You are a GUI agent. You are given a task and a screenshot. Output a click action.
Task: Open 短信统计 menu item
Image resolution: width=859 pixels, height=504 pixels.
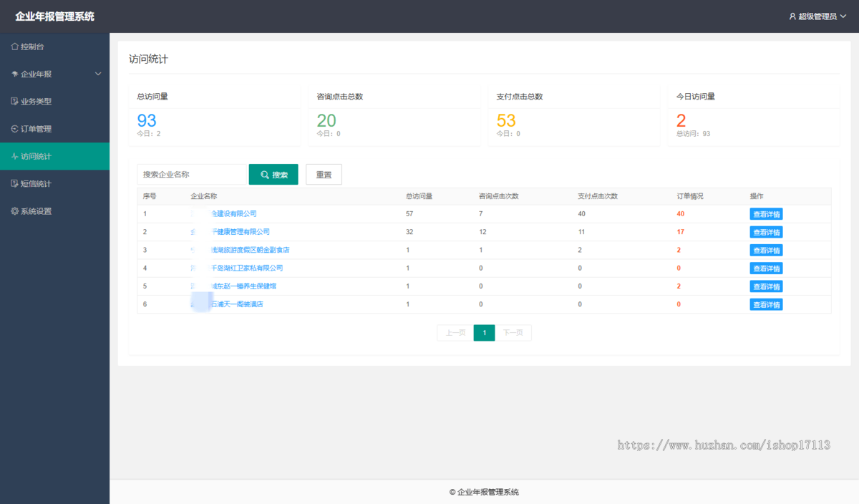(x=54, y=184)
